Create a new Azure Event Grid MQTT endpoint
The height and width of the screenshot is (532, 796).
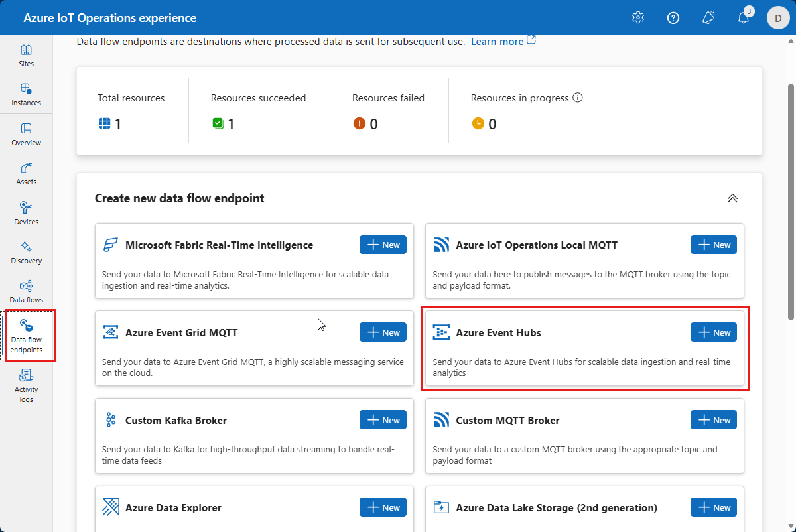383,332
